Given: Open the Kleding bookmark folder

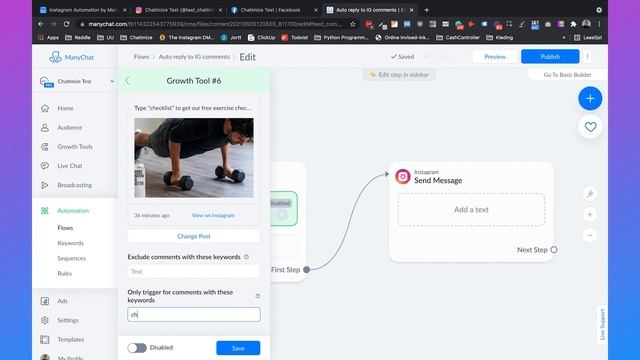Looking at the screenshot, I should point(500,38).
